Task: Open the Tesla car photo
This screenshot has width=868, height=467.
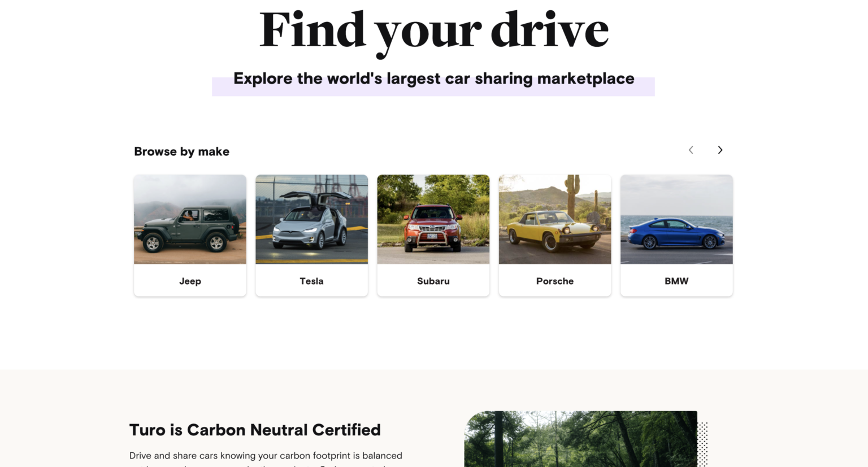Action: tap(311, 219)
